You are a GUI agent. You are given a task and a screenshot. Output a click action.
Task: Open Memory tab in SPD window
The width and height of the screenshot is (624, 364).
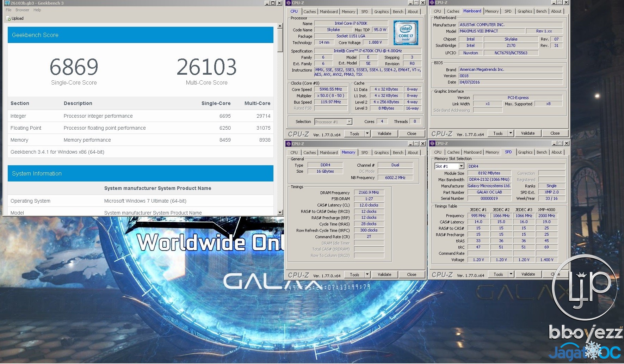pyautogui.click(x=492, y=152)
